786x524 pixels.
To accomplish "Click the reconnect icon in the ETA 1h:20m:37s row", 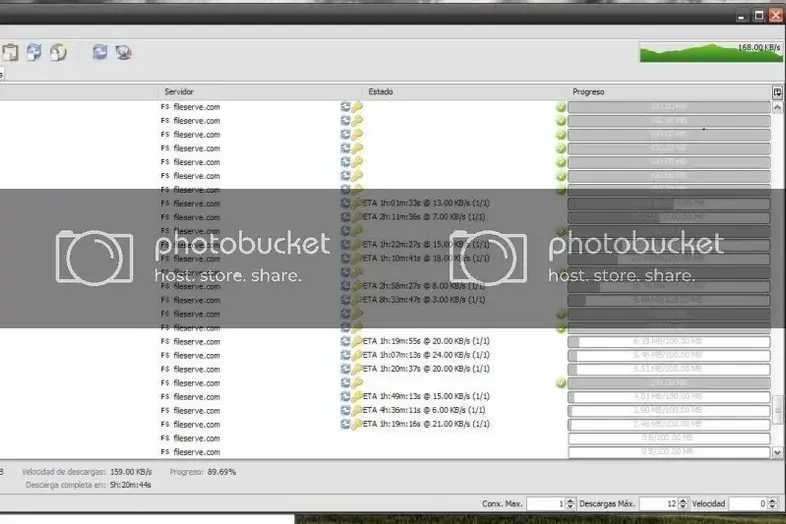I will (345, 369).
